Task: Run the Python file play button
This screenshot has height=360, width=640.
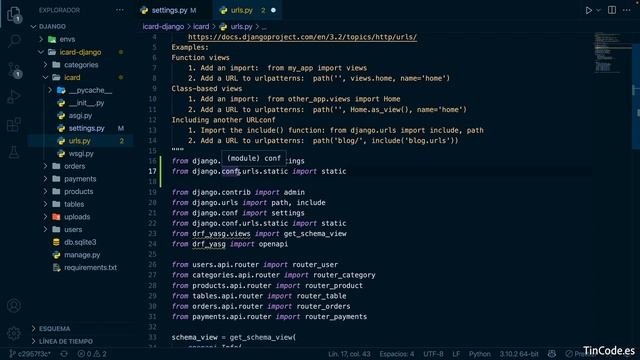Action: pos(588,10)
